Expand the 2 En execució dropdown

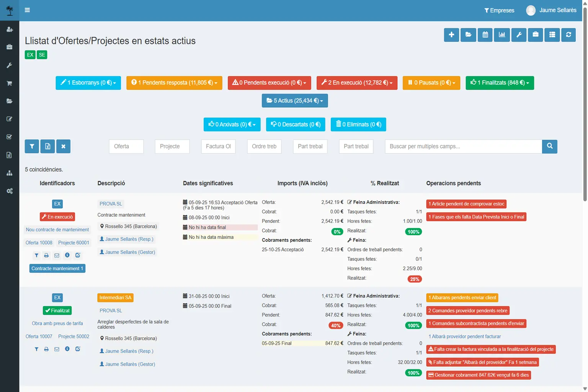click(357, 83)
